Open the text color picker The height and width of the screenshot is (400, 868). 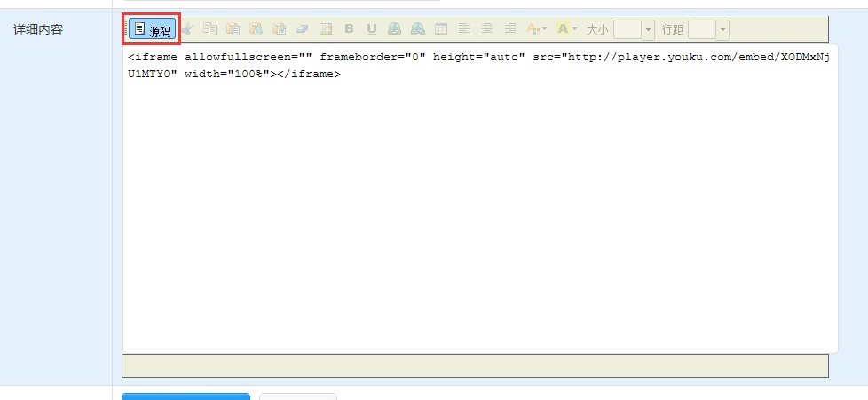point(536,28)
